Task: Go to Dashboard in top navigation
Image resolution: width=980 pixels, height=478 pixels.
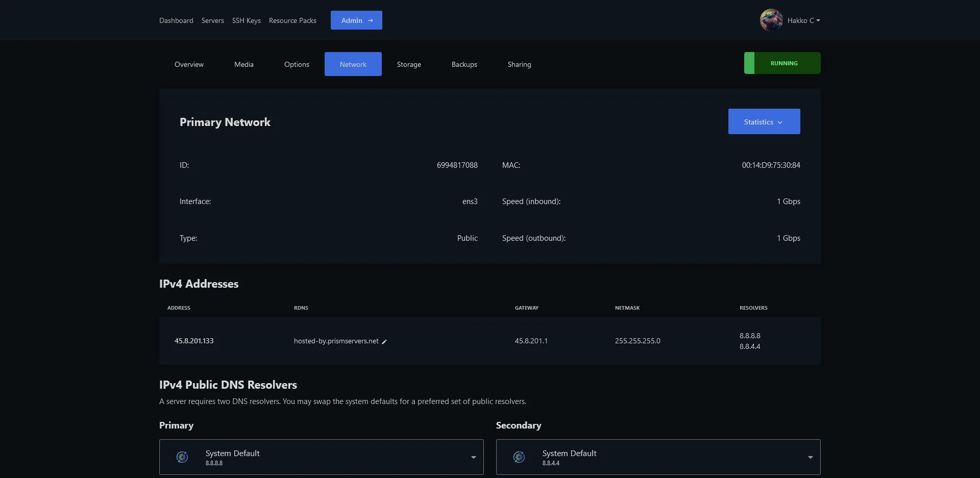Action: 176,20
